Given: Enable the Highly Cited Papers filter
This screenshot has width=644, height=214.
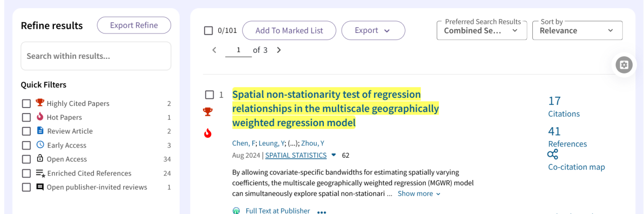Looking at the screenshot, I should pos(26,103).
